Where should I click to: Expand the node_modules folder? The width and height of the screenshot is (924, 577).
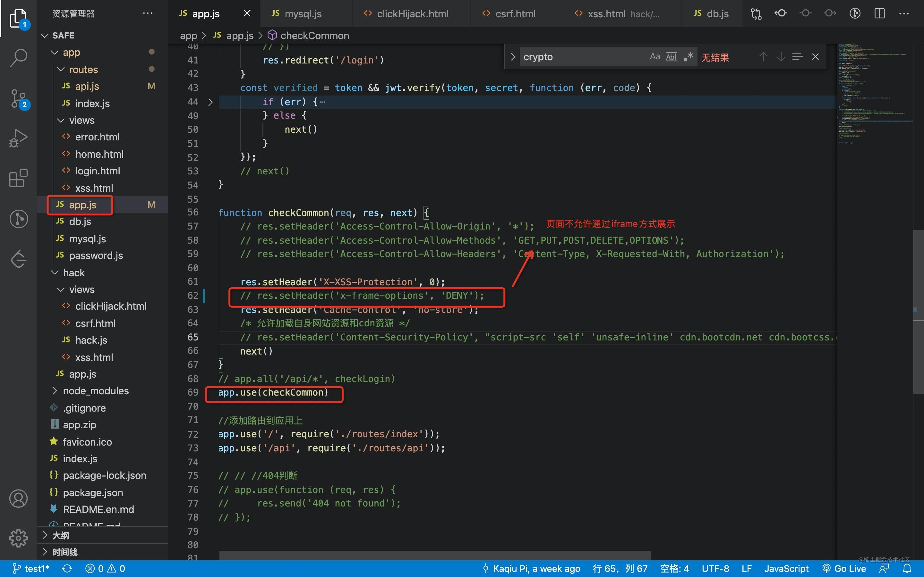(96, 391)
